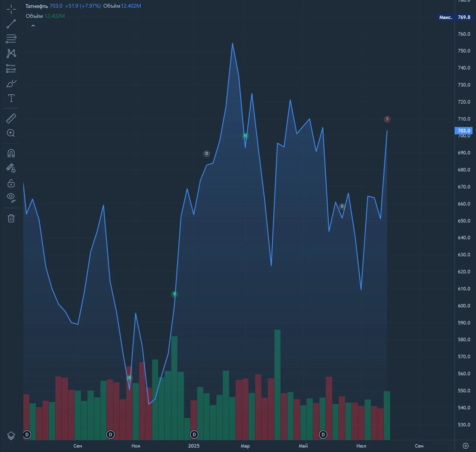The width and height of the screenshot is (476, 452).
Task: Click the red S sell marker
Action: point(387,119)
